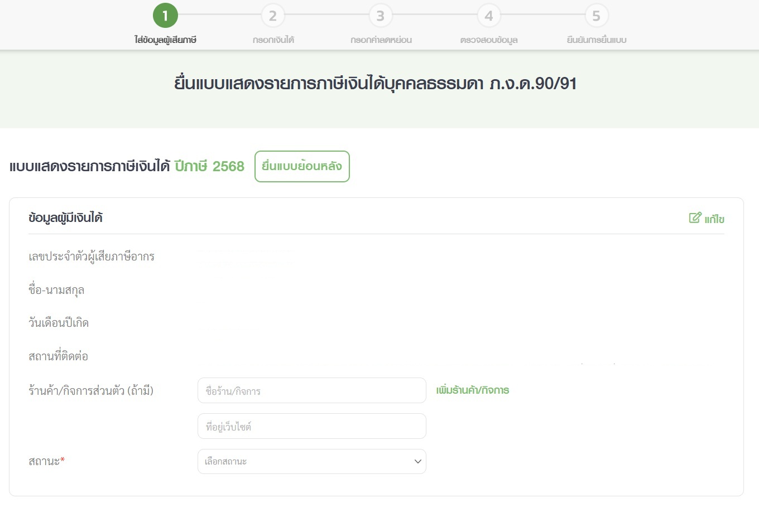Click the แก้ไข text link
This screenshot has height=532, width=759.
[x=714, y=219]
